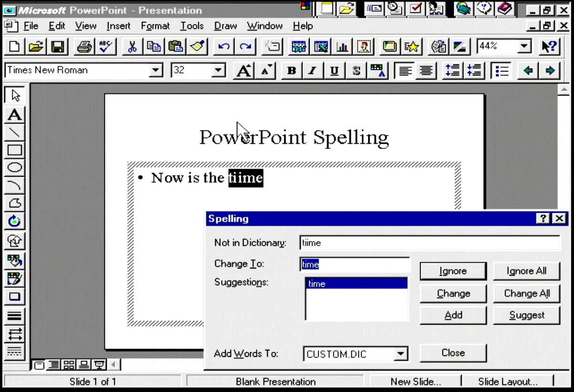Image resolution: width=574 pixels, height=392 pixels.
Task: Print with the printer icon
Action: [x=84, y=47]
